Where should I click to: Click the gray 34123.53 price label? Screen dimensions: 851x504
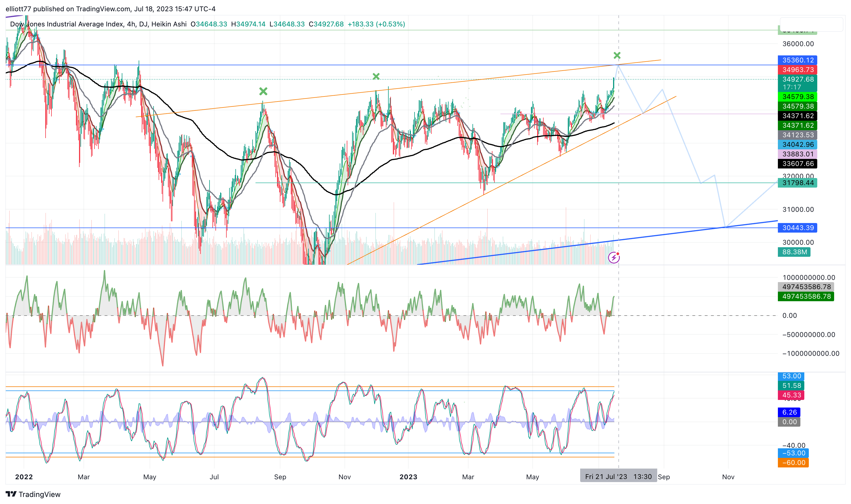click(797, 135)
